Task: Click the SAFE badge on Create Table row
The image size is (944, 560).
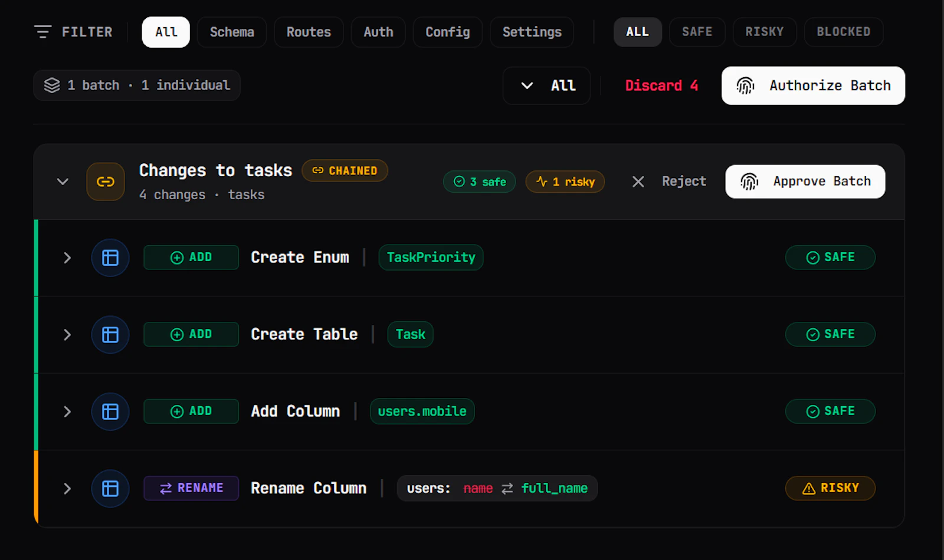Action: [x=830, y=335]
